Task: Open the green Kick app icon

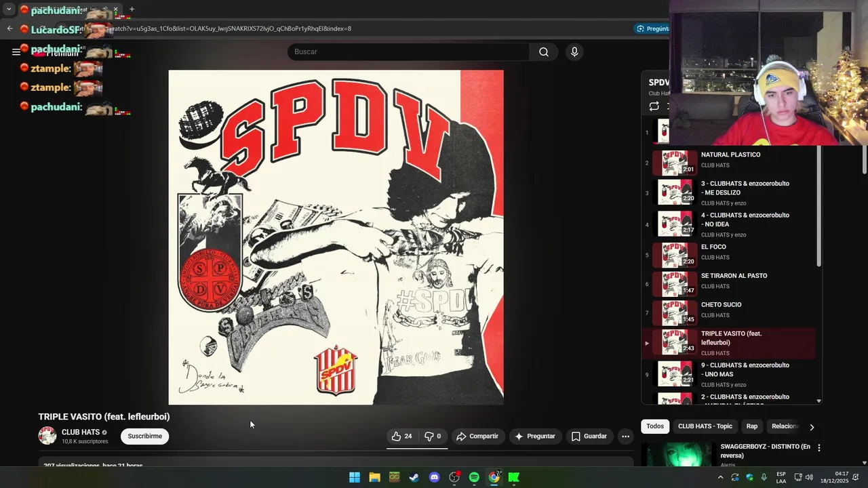Action: [x=514, y=477]
